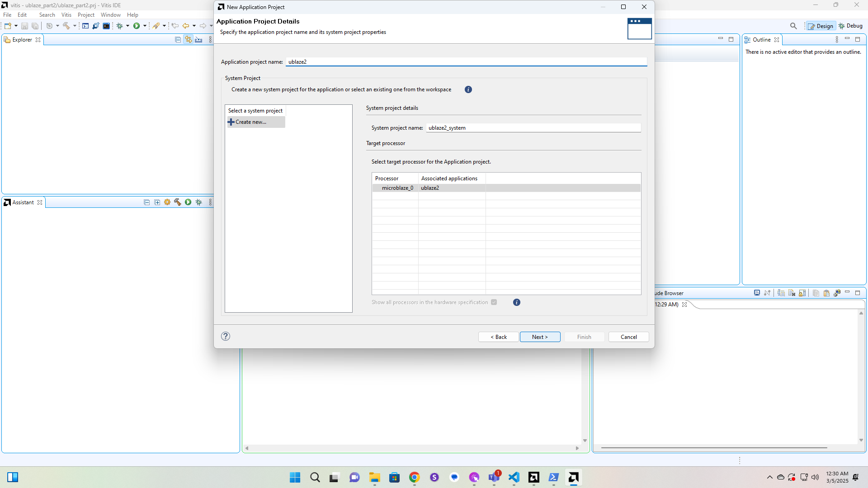Open the Vitis menu

(x=66, y=15)
